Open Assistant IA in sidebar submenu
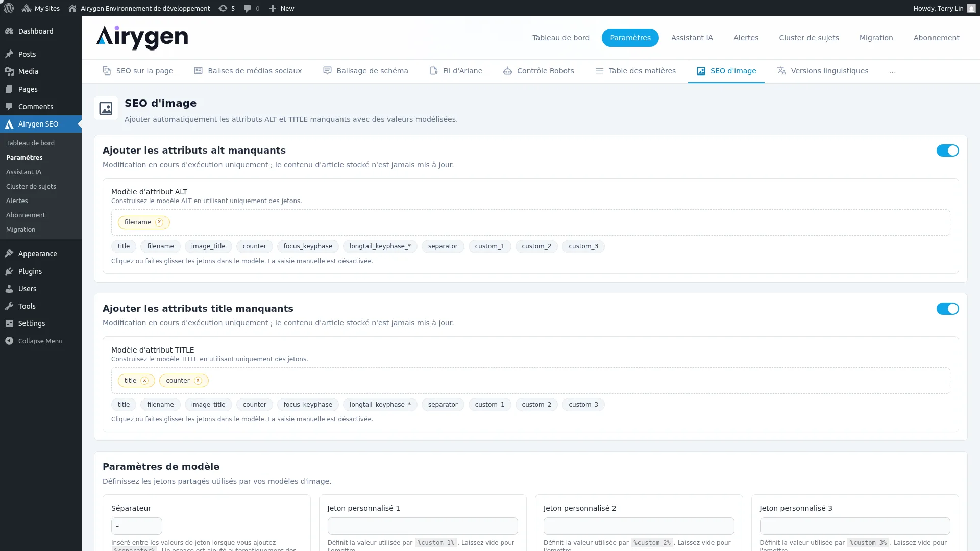Screen dimensions: 980x551 click(23, 172)
